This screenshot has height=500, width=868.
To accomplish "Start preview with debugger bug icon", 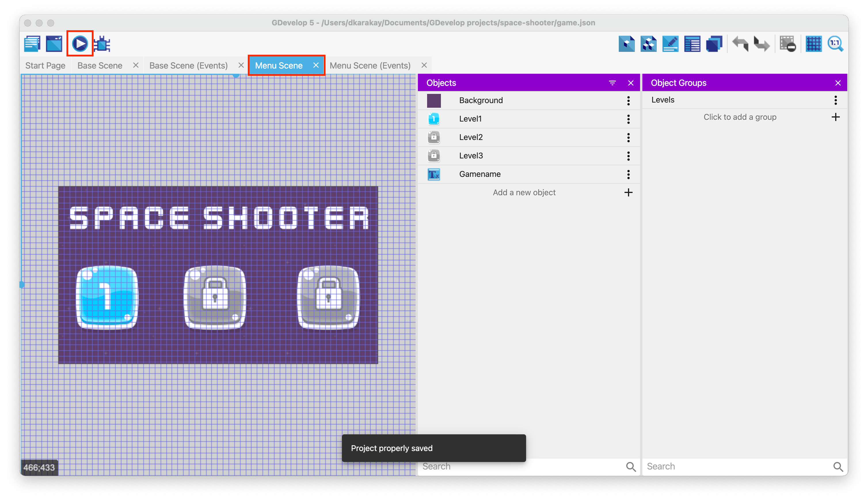I will coord(102,44).
